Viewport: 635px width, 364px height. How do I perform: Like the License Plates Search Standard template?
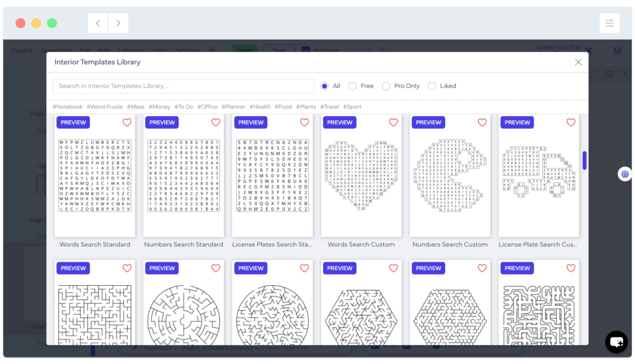(304, 122)
